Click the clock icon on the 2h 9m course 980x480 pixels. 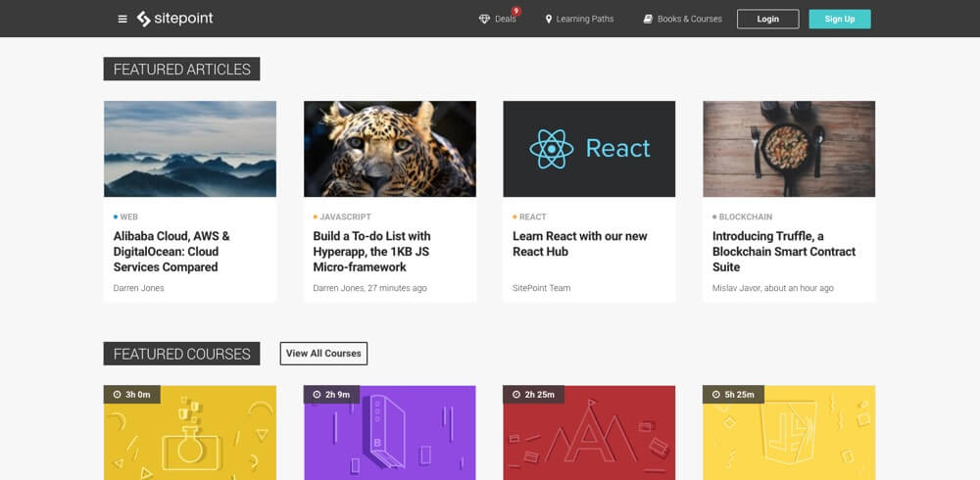[317, 395]
